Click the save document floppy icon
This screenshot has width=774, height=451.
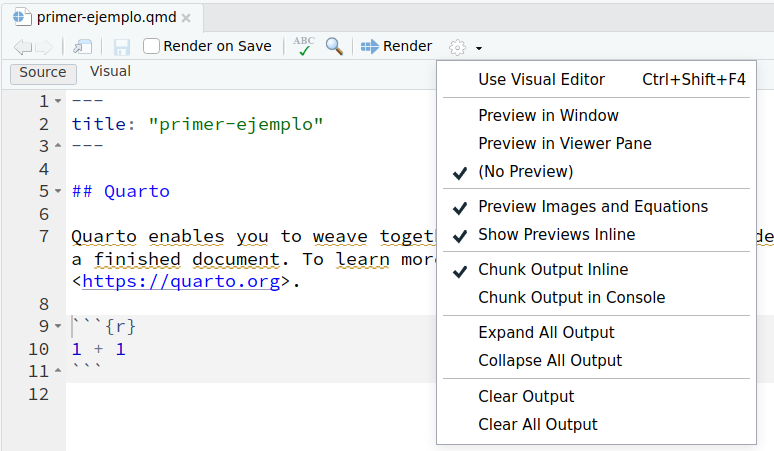(x=122, y=47)
